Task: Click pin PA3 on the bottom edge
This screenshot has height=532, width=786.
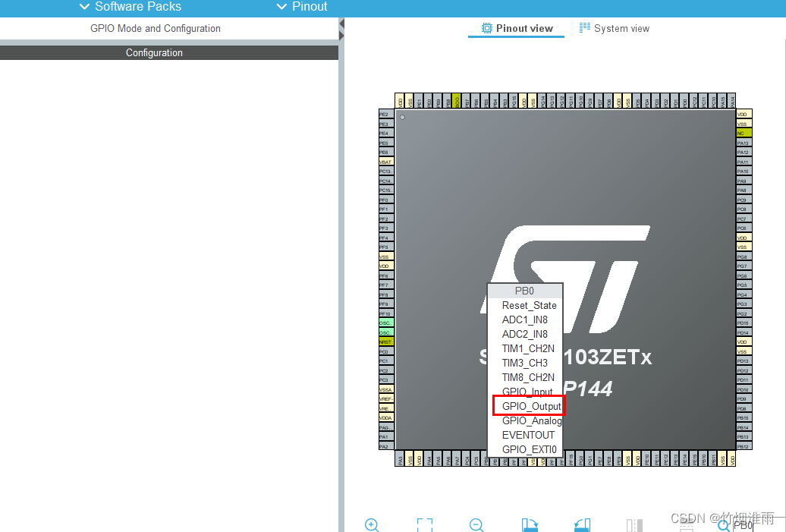Action: [400, 459]
